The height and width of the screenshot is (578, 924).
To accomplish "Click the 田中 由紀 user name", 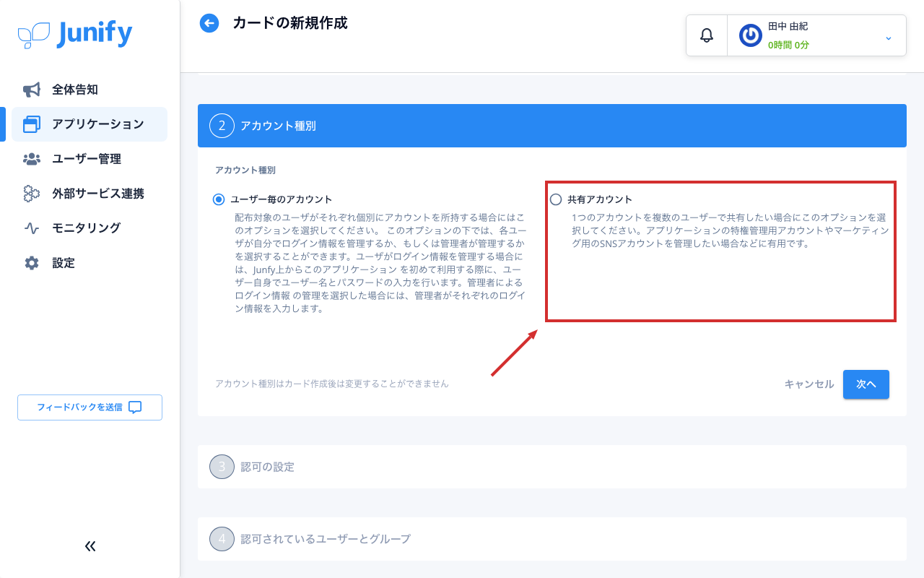I will pyautogui.click(x=788, y=26).
